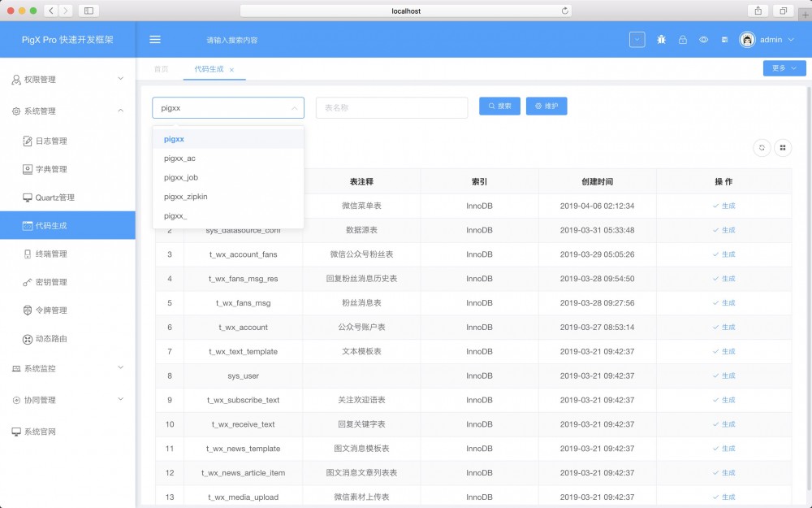The height and width of the screenshot is (508, 812).
Task: Refresh the table list with circular arrows icon
Action: pos(762,147)
